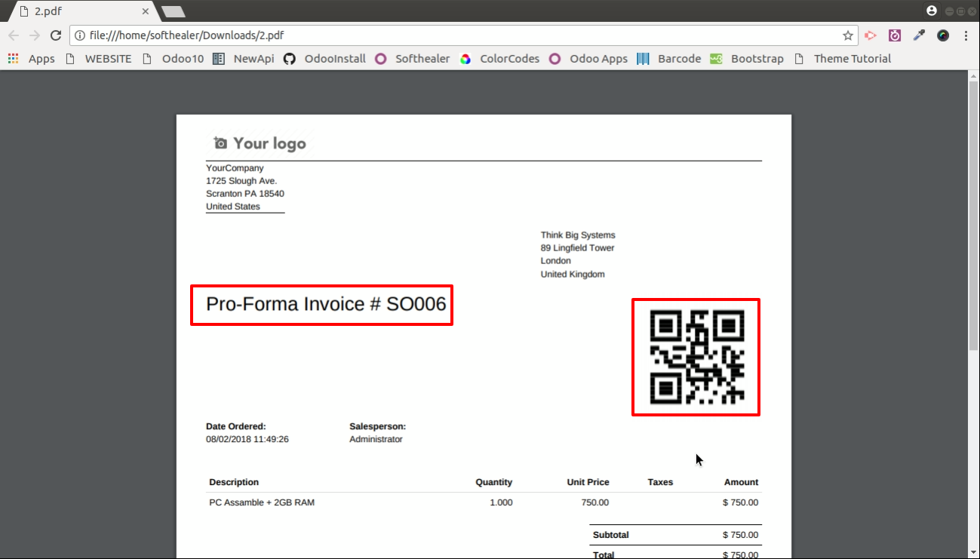The height and width of the screenshot is (559, 980).
Task: Click the Subtotal $ 750.00 amount
Action: point(740,535)
